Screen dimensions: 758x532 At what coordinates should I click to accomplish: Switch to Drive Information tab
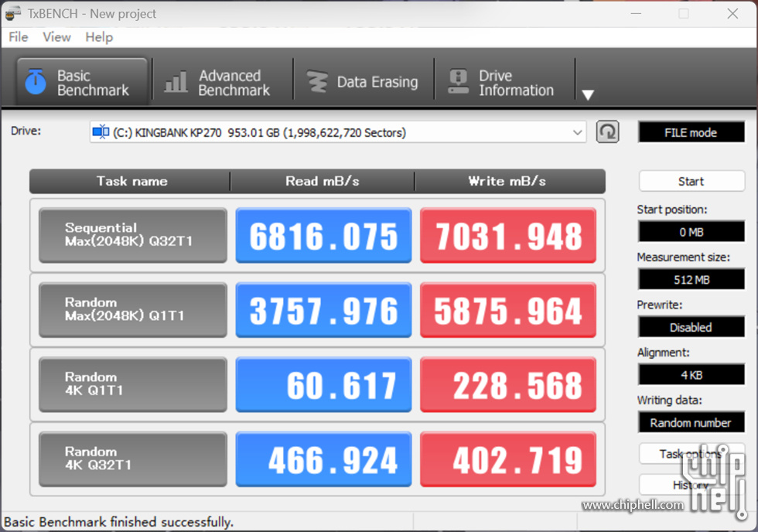[504, 82]
